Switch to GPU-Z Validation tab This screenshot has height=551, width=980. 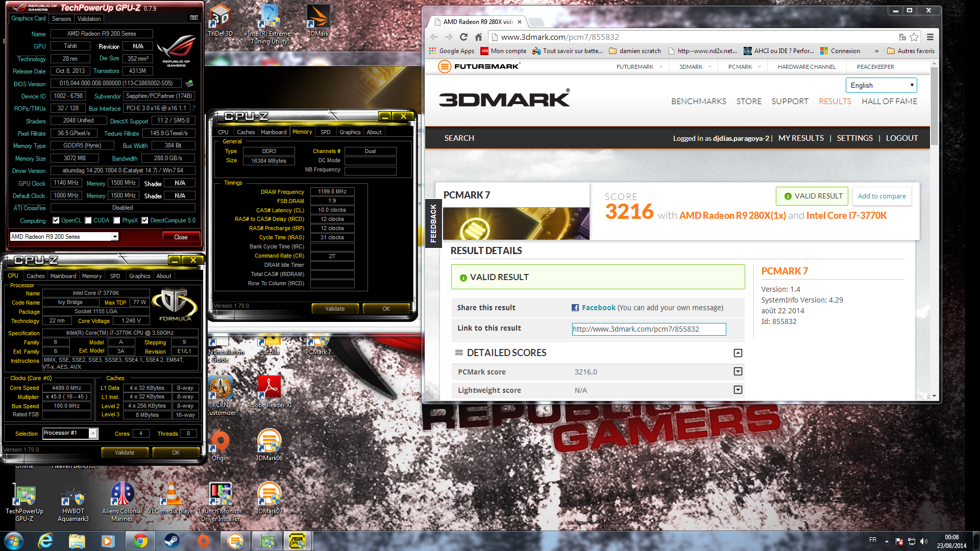pyautogui.click(x=89, y=18)
